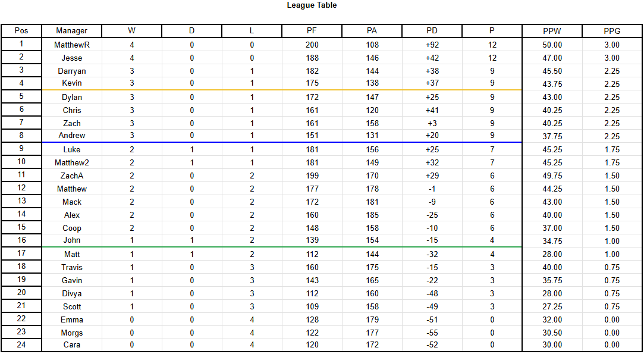Select Scott's PPW value 27.25
Viewport: 644px width, 354px height.
(552, 306)
